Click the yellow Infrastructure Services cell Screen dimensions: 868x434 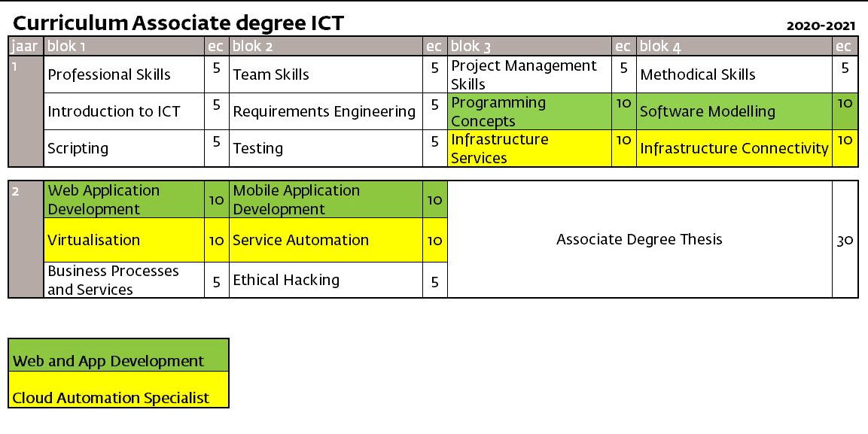(x=500, y=148)
